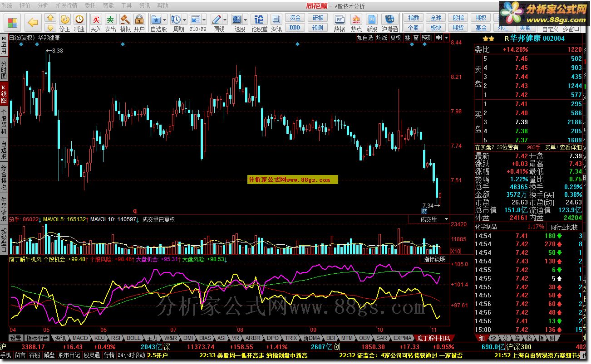Click the 板块 sector button
Image resolution: width=591 pixels, height=364 pixels.
pos(436,28)
